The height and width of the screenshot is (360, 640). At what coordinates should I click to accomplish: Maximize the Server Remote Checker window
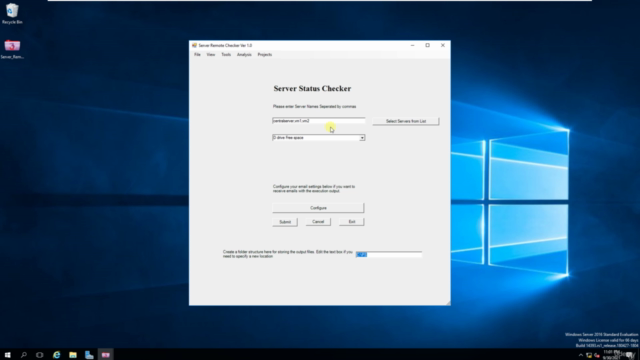click(x=427, y=45)
